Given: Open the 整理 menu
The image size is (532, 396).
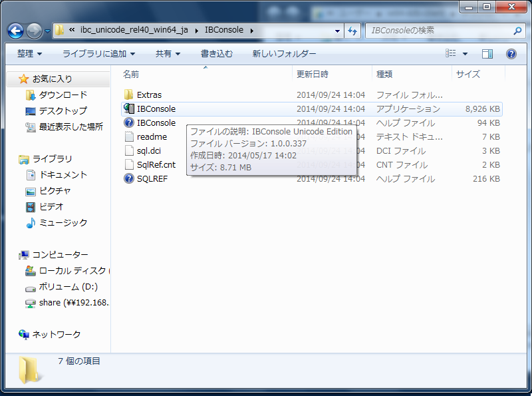Looking at the screenshot, I should (29, 54).
